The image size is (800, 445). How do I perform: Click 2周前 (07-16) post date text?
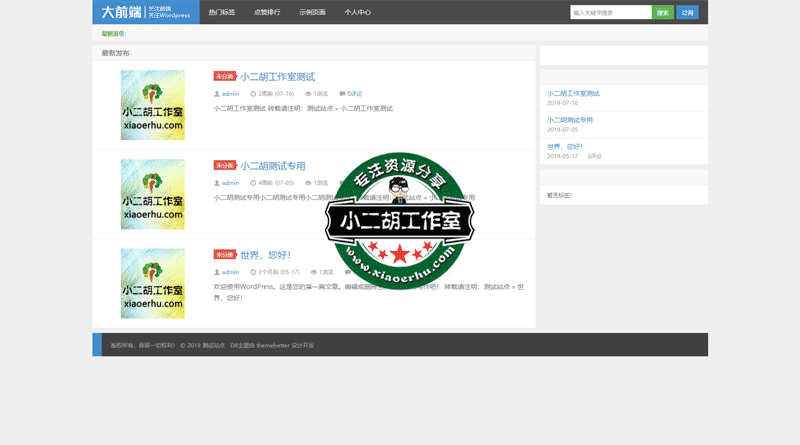coord(276,94)
